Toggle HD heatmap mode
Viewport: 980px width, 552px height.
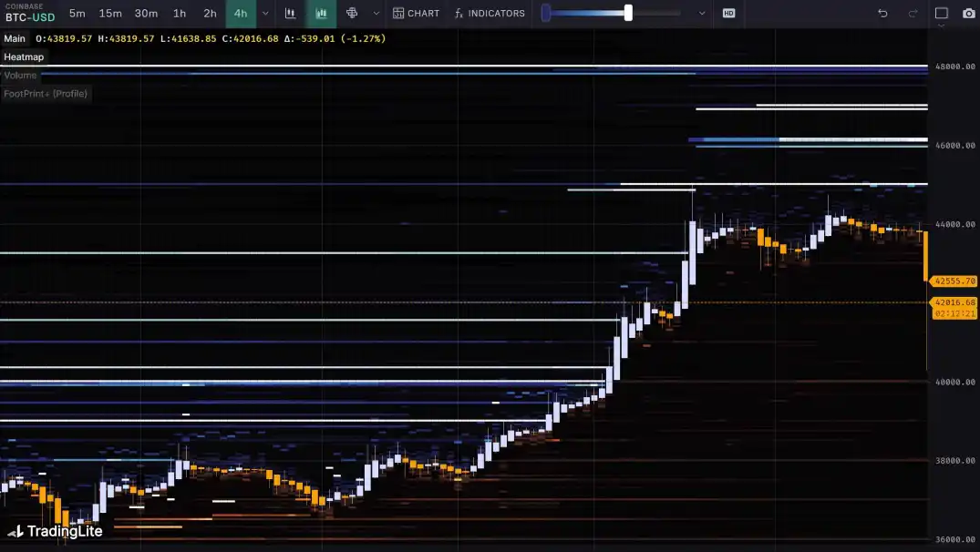pos(728,14)
